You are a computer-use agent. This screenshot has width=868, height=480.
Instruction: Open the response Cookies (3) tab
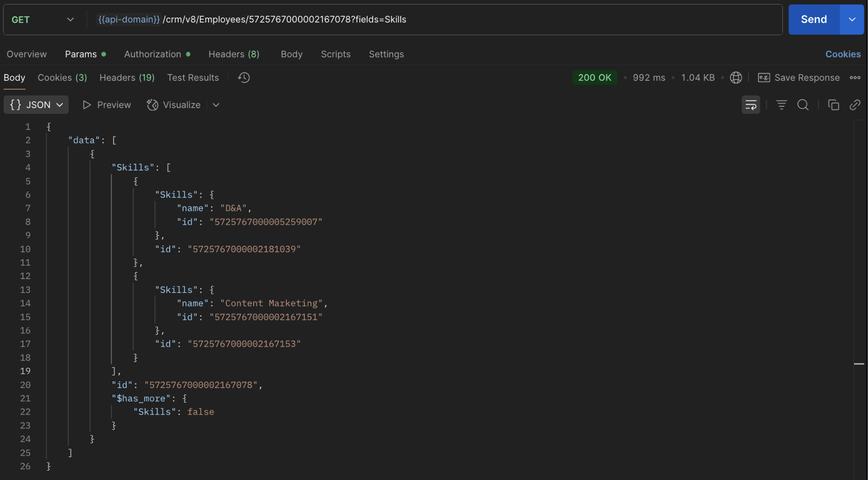[x=62, y=78]
